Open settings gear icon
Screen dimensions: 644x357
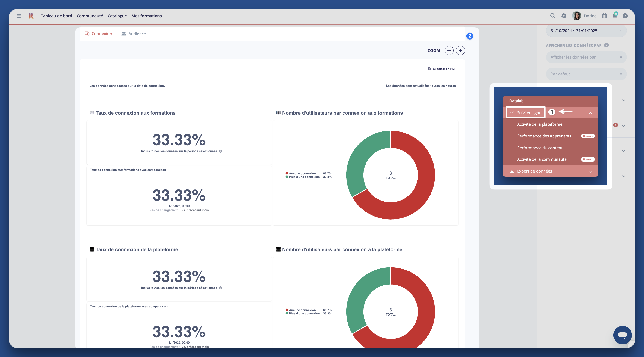coord(563,16)
